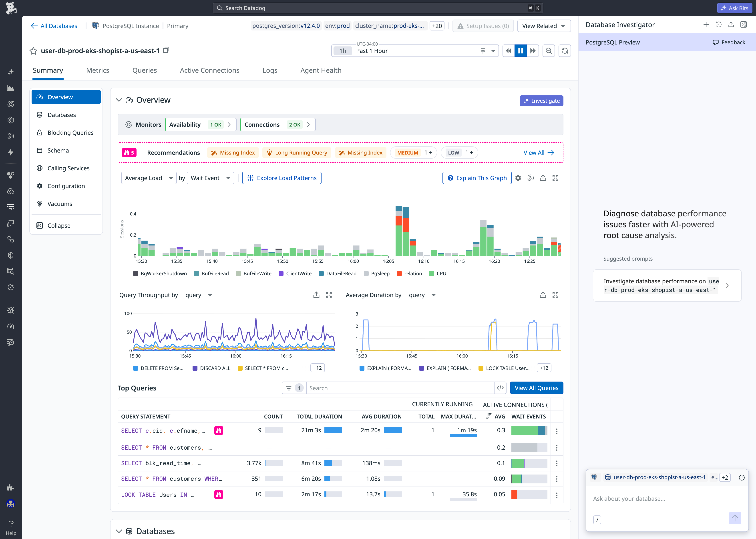Open slash commands in the chat box
The height and width of the screenshot is (539, 756).
(x=597, y=520)
